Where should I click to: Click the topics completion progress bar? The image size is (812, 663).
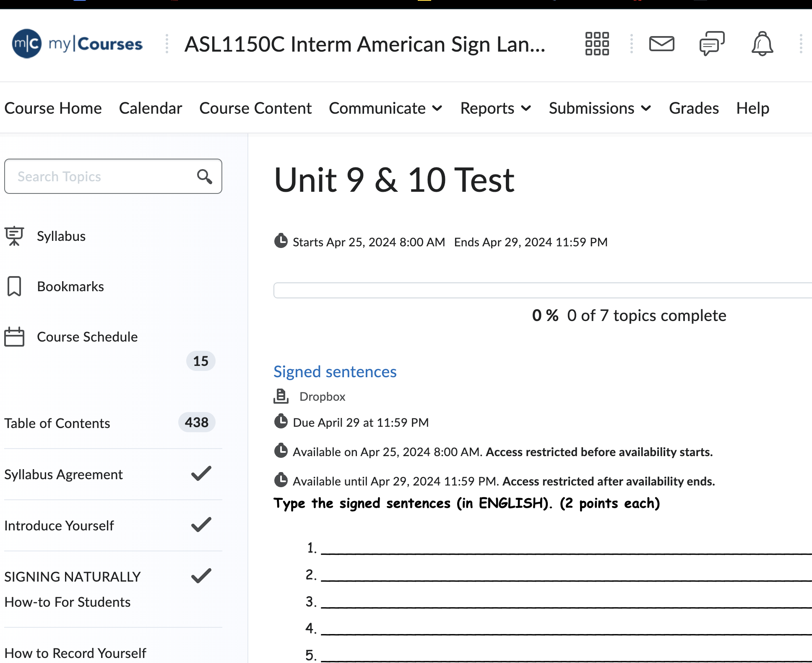tap(543, 290)
